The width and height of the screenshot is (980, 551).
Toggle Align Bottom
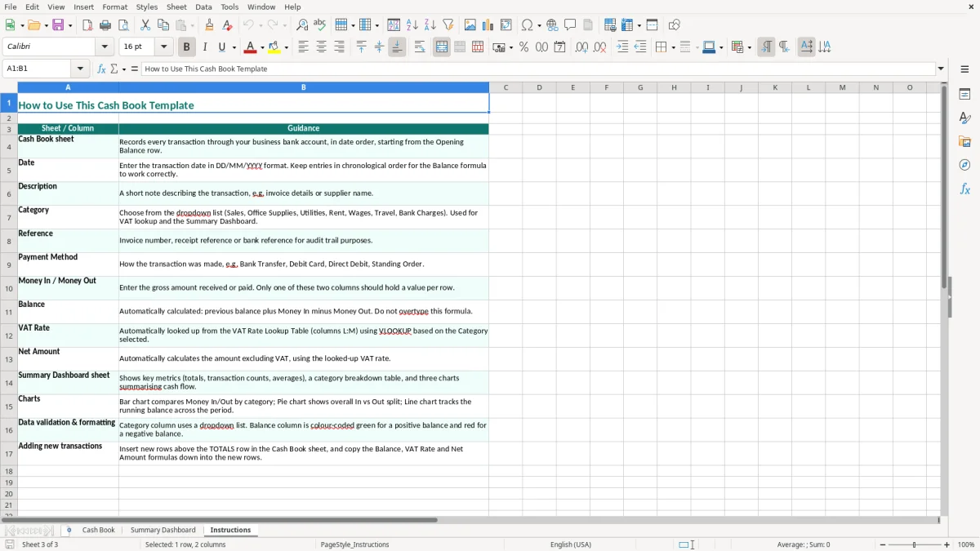397,47
